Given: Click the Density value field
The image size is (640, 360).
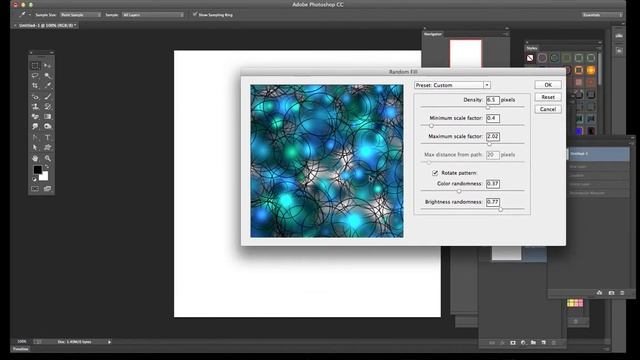Looking at the screenshot, I should tap(493, 100).
